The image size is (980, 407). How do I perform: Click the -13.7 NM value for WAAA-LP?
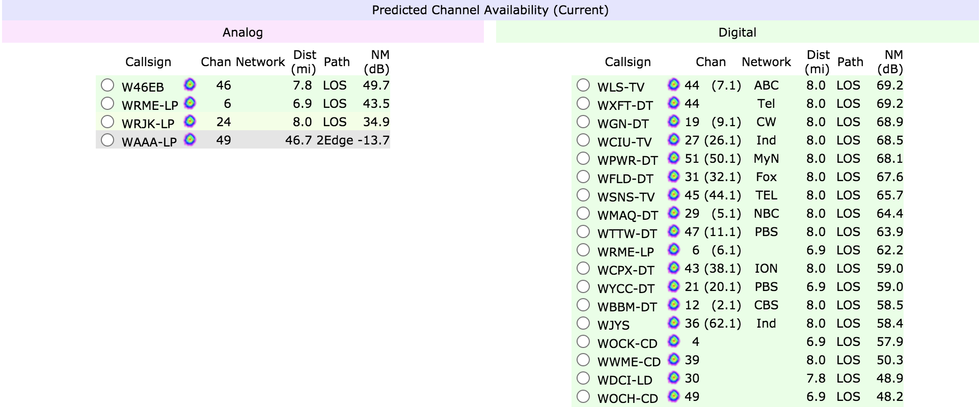(373, 140)
